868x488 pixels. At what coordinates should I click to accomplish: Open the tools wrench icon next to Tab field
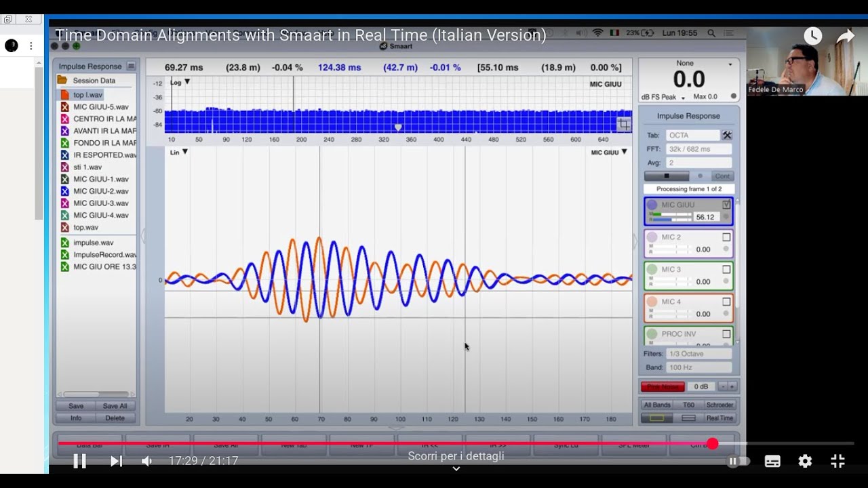coord(727,135)
